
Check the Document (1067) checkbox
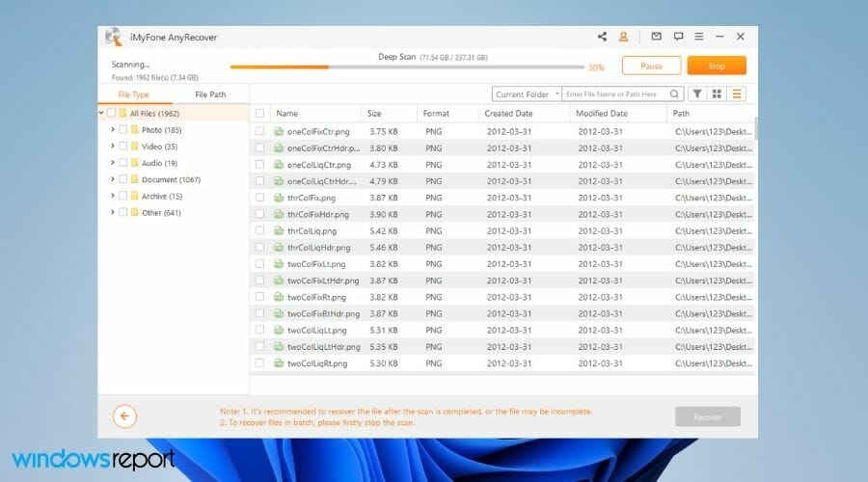pos(122,179)
